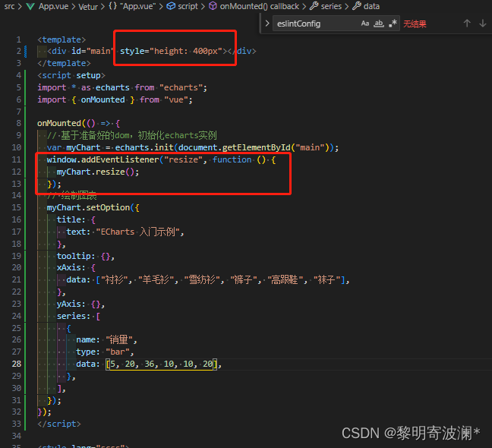Click the onMounted cube icon in breadcrumbs
The height and width of the screenshot is (448, 492).
213,6
